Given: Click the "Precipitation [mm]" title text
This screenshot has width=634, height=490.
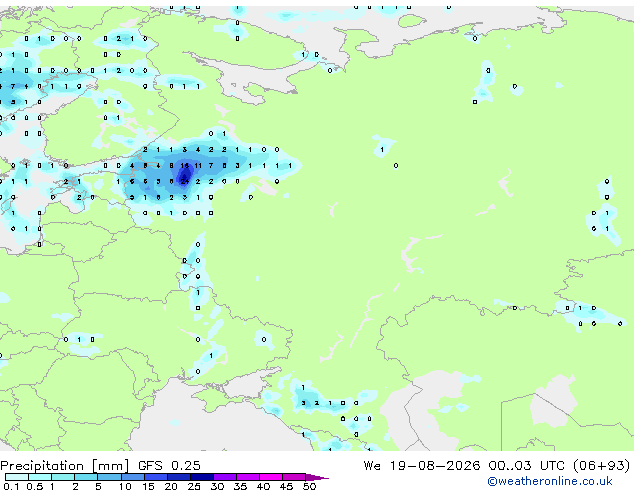Looking at the screenshot, I should point(65,466).
